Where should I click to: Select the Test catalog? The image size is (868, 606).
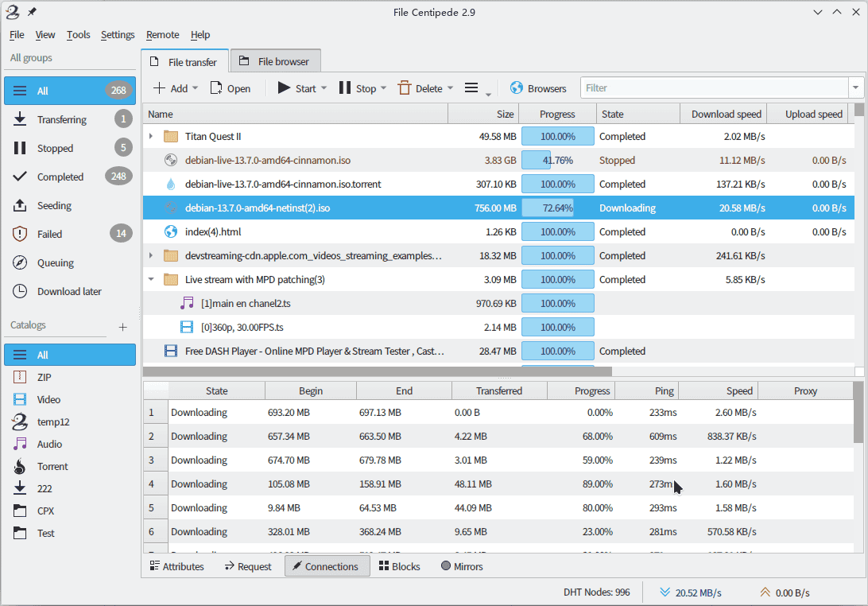[70, 533]
